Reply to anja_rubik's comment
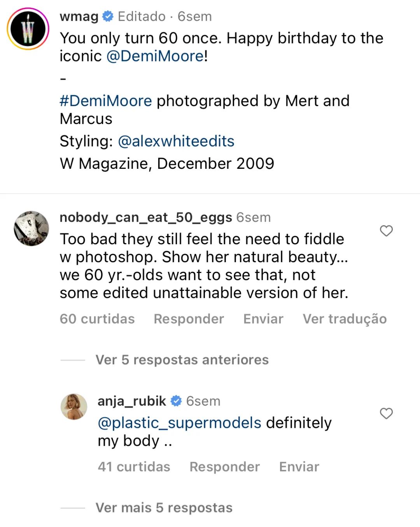The width and height of the screenshot is (420, 527). tap(224, 467)
